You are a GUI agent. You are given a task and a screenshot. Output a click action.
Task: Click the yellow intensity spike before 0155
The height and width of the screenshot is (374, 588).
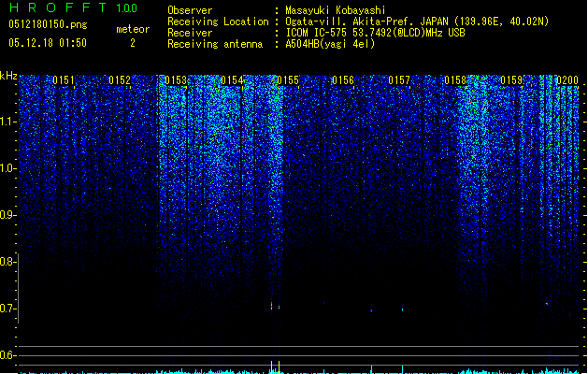click(271, 367)
